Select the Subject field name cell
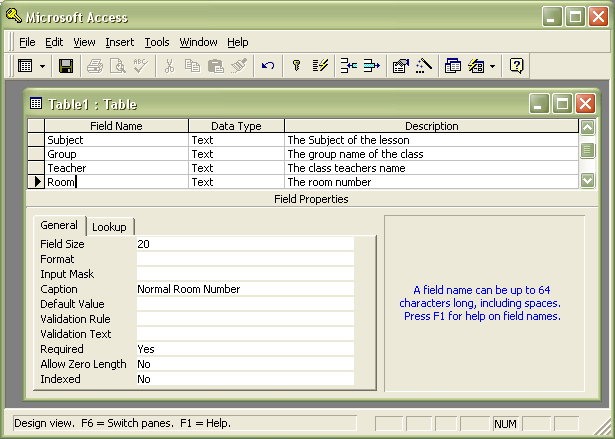Screen dimensions: 615x439 pos(116,140)
